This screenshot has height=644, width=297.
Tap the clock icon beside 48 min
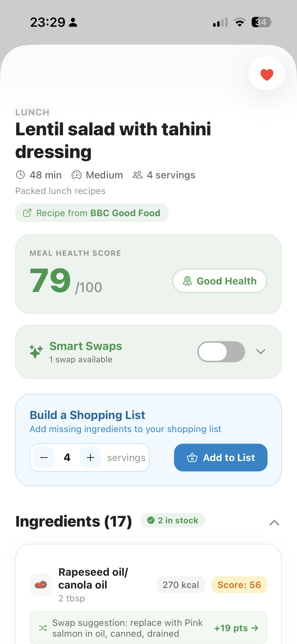tap(20, 175)
